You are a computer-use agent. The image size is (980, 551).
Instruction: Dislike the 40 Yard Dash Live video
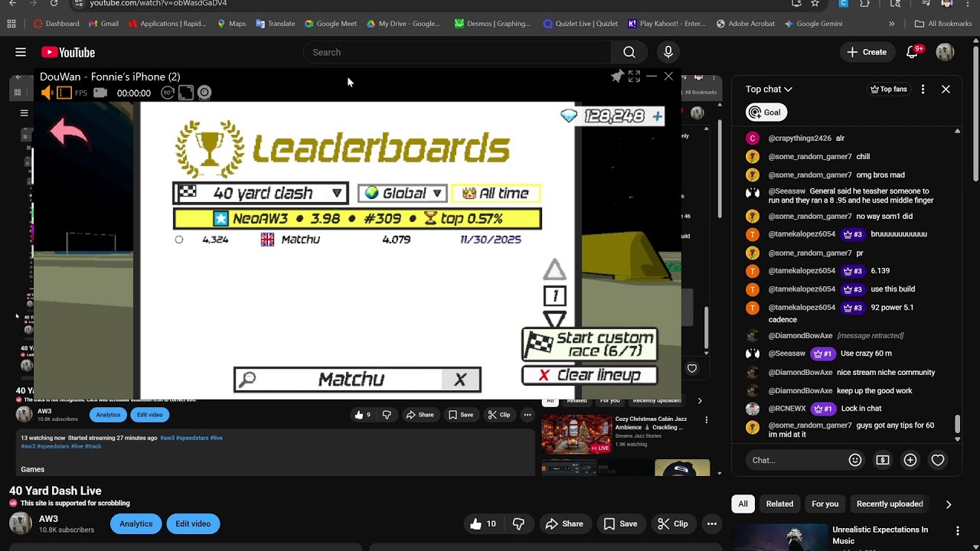(x=518, y=523)
